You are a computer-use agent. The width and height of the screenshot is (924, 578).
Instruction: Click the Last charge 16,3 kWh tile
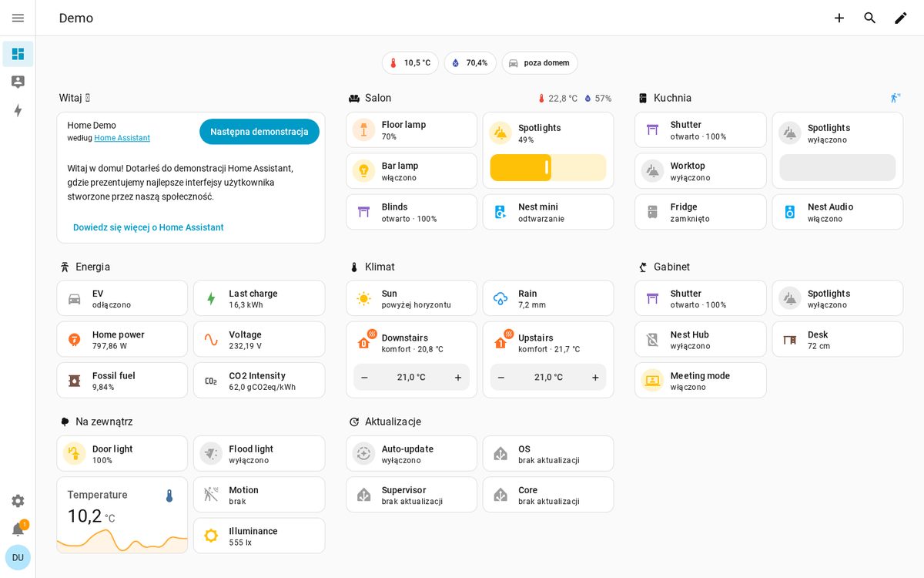tap(259, 298)
